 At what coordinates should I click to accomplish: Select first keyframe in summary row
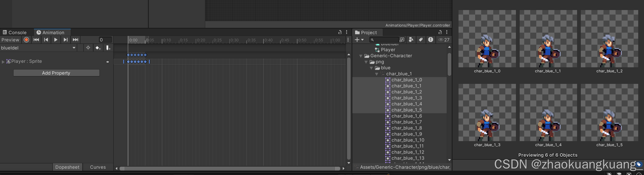click(x=128, y=55)
